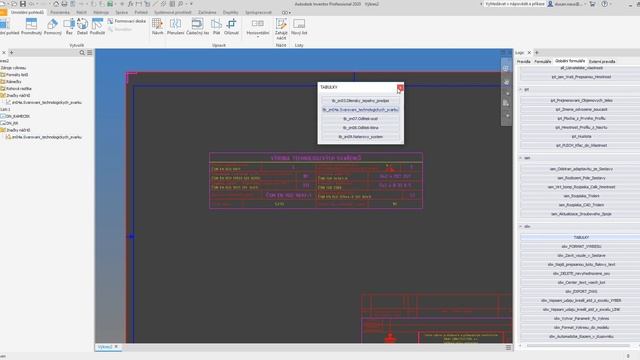Image resolution: width=640 pixels, height=360 pixels.
Task: Click the Odlitek litina button in TABULKY
Action: click(360, 128)
